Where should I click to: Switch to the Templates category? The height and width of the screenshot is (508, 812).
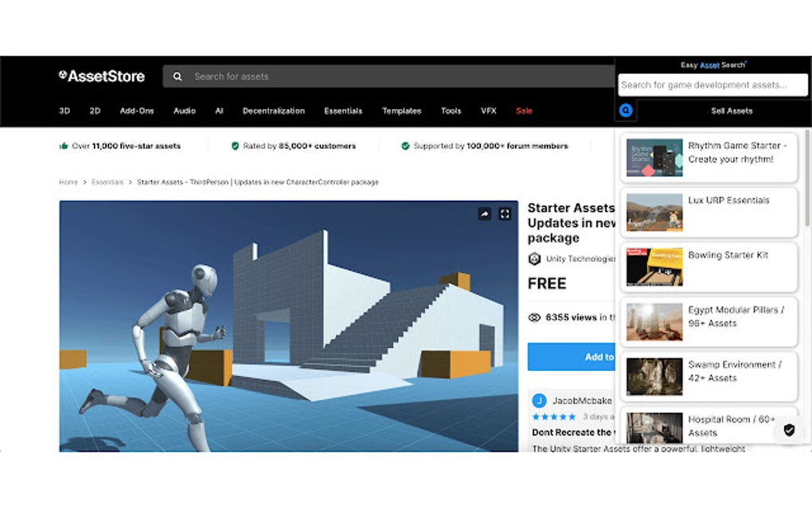point(401,111)
